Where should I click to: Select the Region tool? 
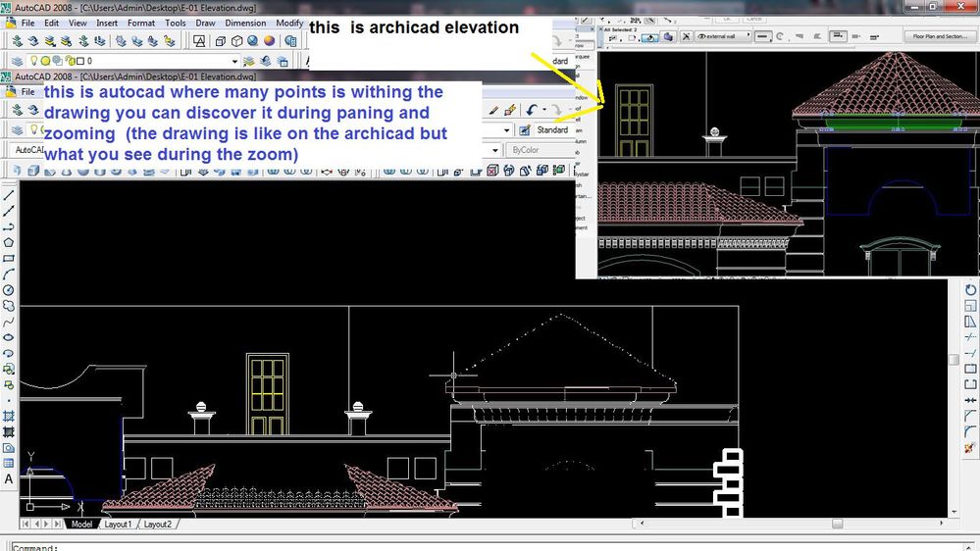(9, 448)
